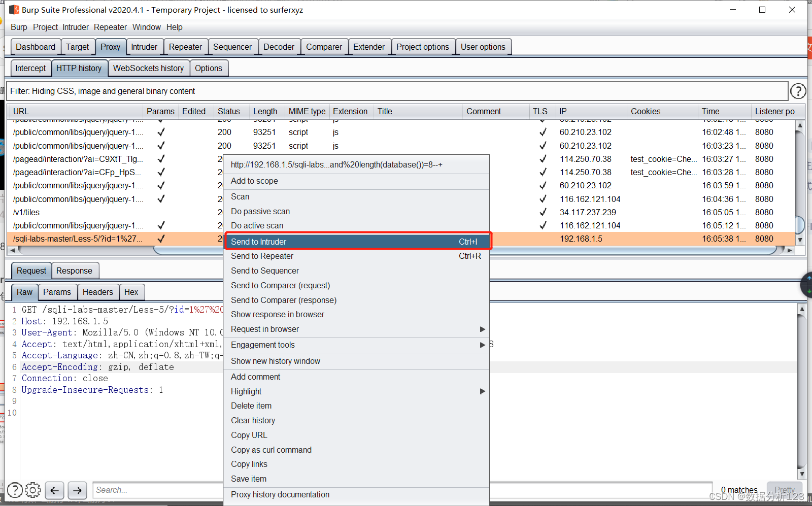This screenshot has width=812, height=506.
Task: Open the proxy Options sub-tab
Action: pyautogui.click(x=209, y=69)
